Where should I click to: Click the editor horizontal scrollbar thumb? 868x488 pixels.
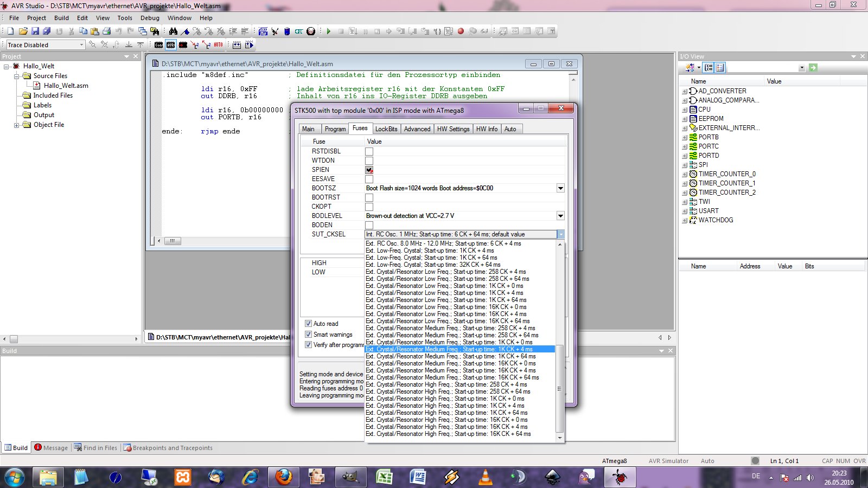point(172,241)
